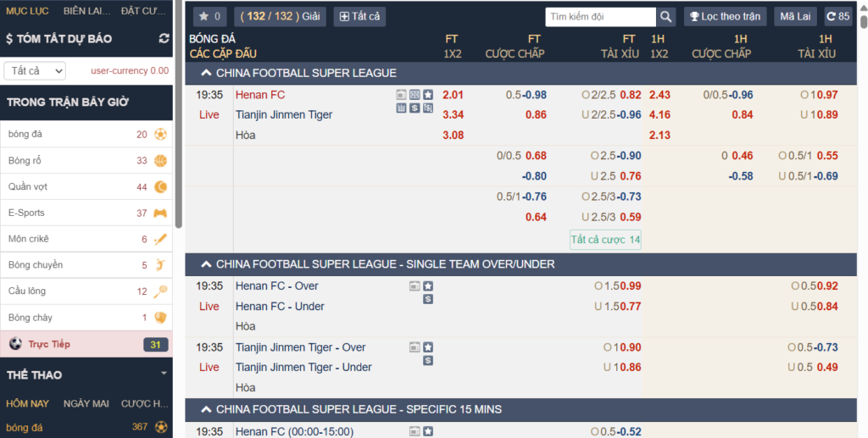This screenshot has height=438, width=868.
Task: Refresh the Tóm Tắt Dự Báo panel
Action: [x=164, y=39]
